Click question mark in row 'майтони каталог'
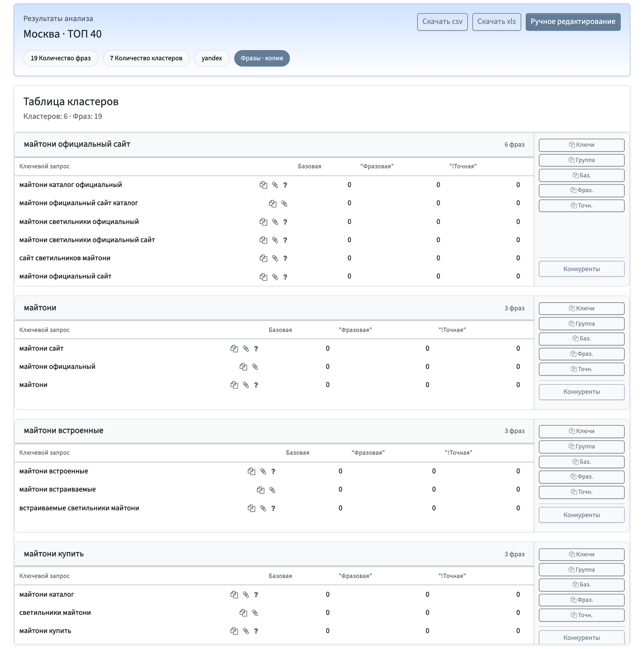This screenshot has height=649, width=644. [256, 595]
